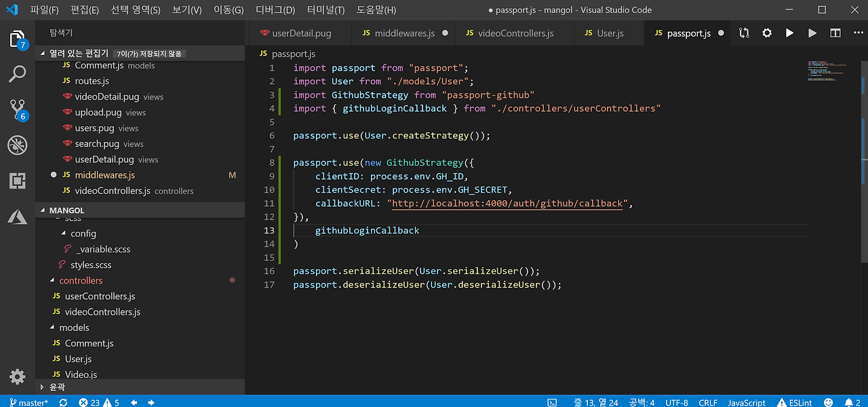Collapse the MANGOL folder section
868x407 pixels.
click(43, 210)
